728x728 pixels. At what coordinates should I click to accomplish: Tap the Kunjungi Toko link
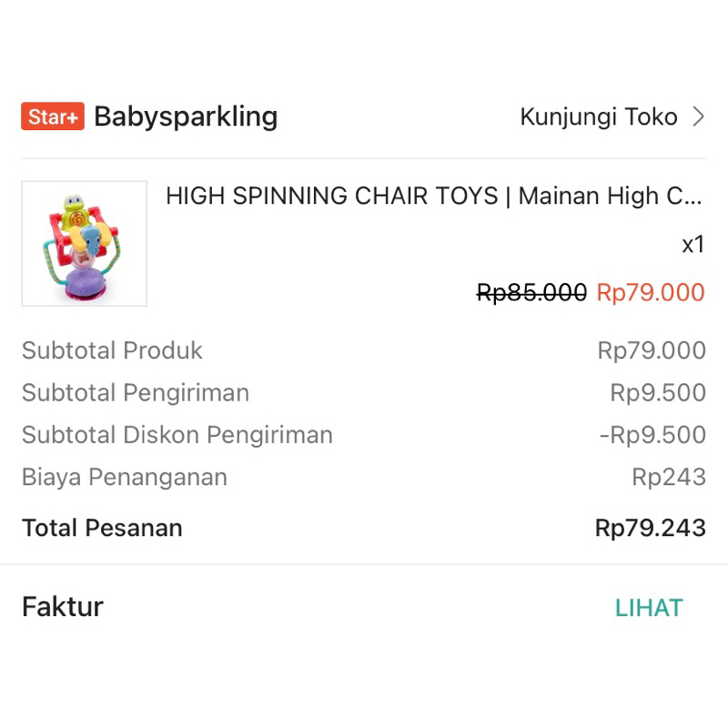coord(598,117)
